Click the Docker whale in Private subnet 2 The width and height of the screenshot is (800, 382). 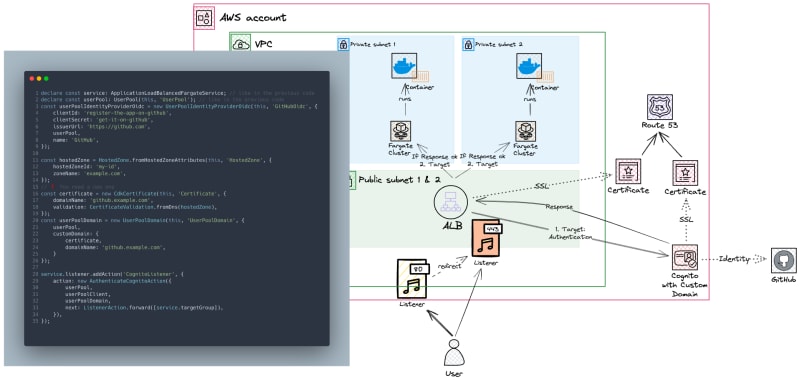(x=529, y=66)
